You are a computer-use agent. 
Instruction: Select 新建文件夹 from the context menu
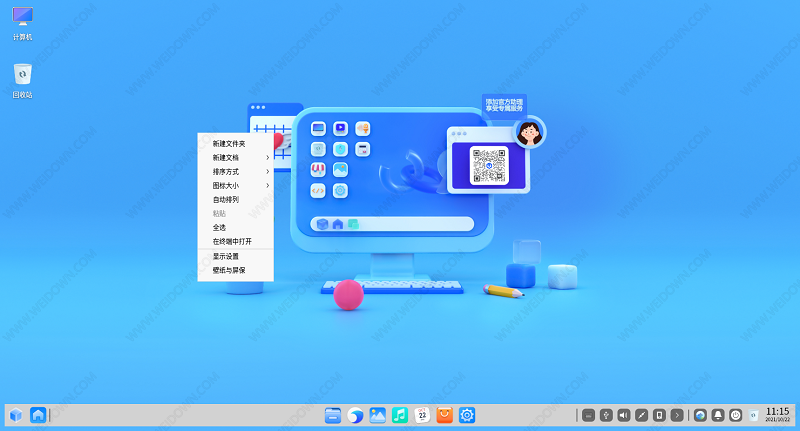[x=228, y=143]
